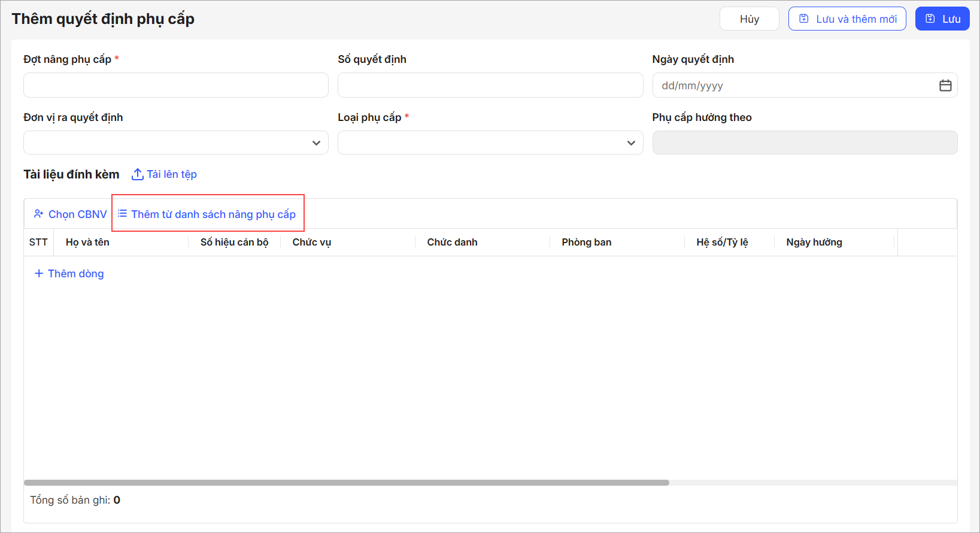Image resolution: width=980 pixels, height=533 pixels.
Task: Click the Số quyết định text field
Action: point(490,85)
